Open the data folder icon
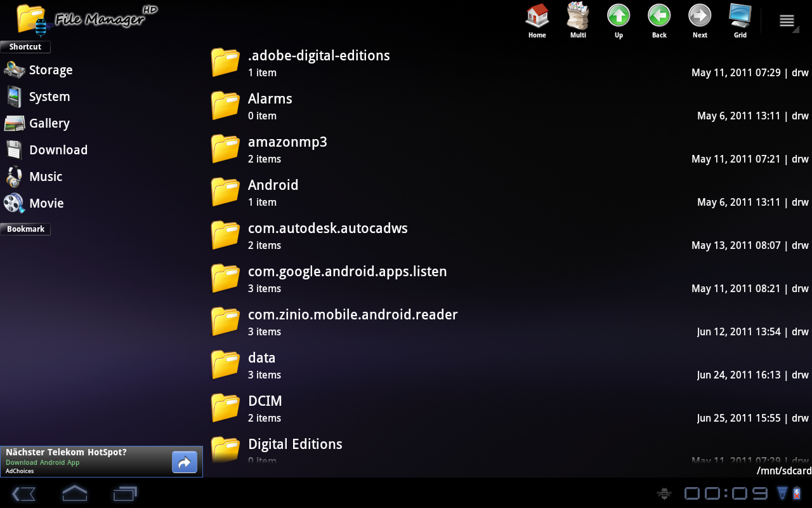Image resolution: width=812 pixels, height=508 pixels. click(225, 364)
